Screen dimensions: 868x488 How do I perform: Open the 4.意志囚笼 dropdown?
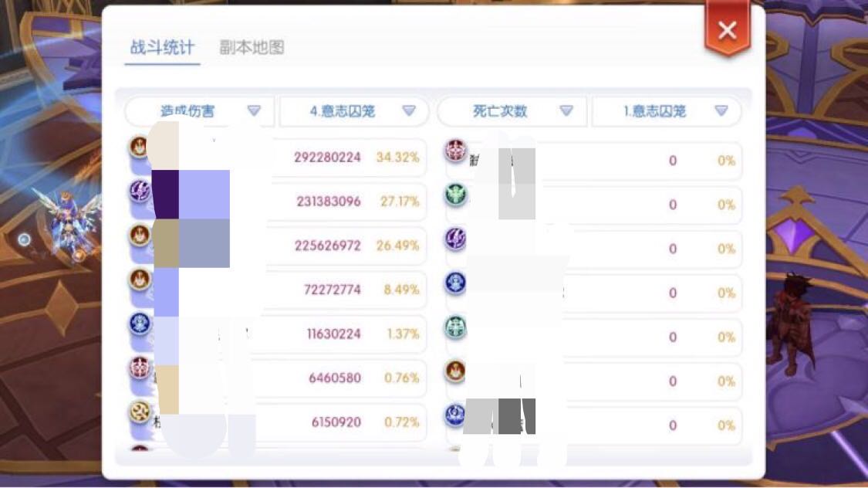point(354,111)
